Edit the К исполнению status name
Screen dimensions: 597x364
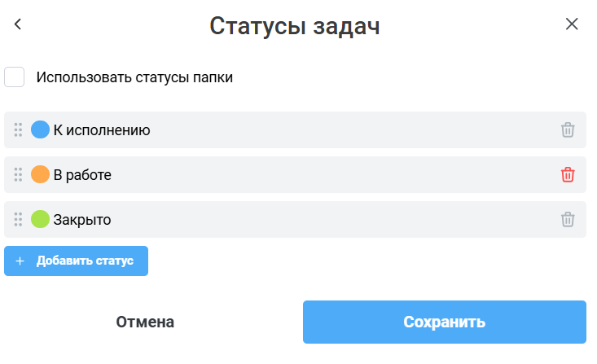(x=102, y=130)
